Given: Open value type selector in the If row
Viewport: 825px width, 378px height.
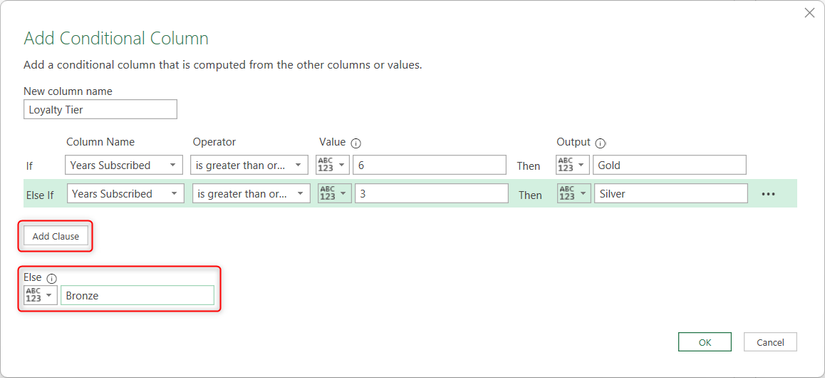Looking at the screenshot, I should [333, 165].
